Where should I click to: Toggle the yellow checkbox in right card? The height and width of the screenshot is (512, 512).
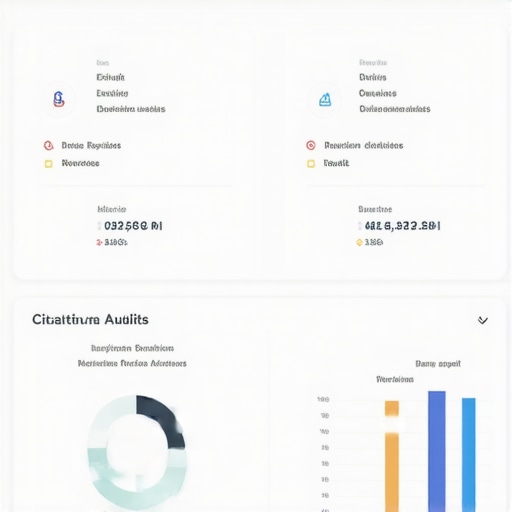point(311,164)
